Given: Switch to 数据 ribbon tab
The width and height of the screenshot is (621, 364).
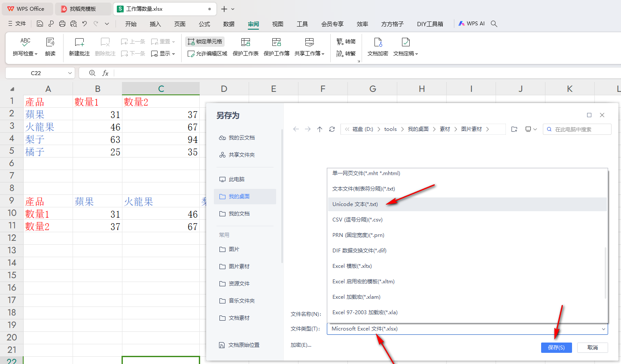Looking at the screenshot, I should click(229, 24).
